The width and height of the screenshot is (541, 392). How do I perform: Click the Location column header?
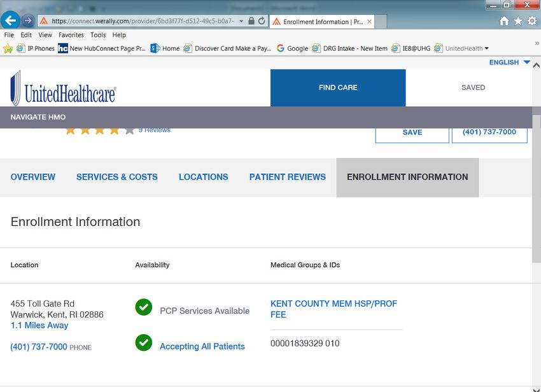tap(24, 265)
